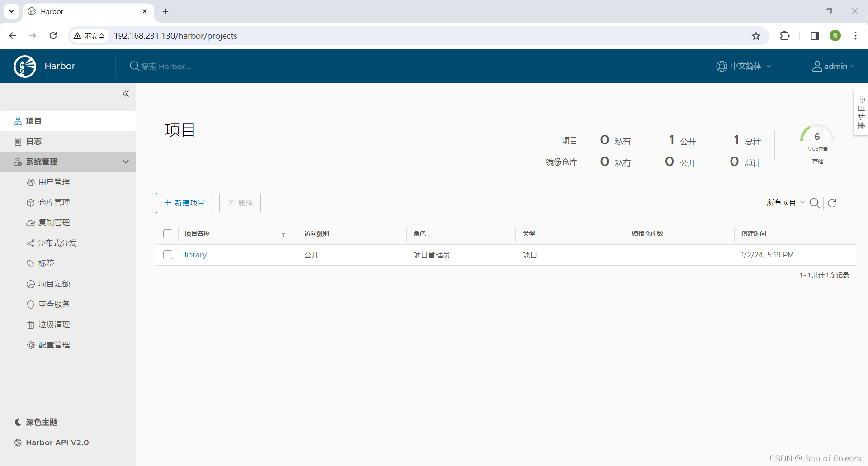Switch to 深色主题 dark theme
Viewport: 868px width, 466px height.
click(x=36, y=422)
